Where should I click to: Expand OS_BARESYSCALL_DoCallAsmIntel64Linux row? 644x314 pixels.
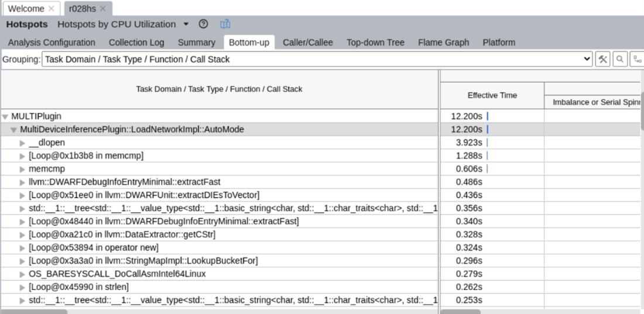click(x=23, y=274)
